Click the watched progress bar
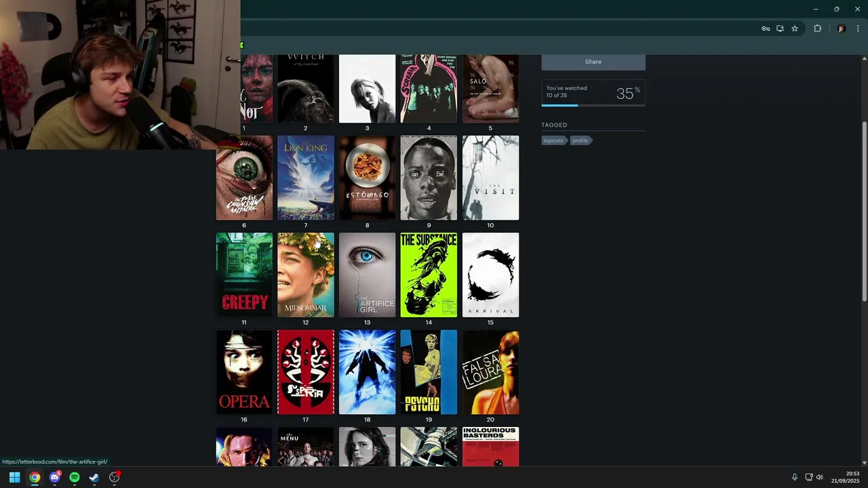 pos(593,105)
